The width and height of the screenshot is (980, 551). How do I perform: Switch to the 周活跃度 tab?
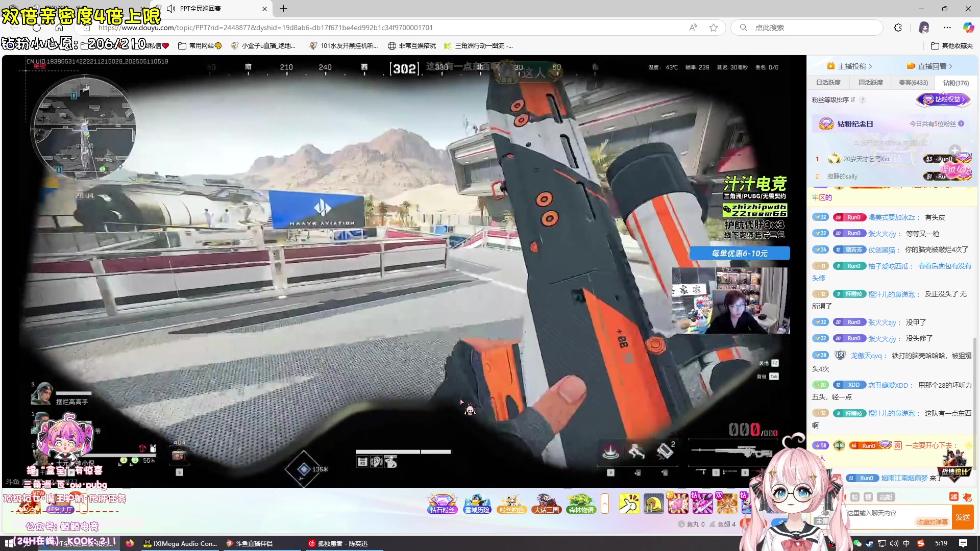click(x=870, y=83)
